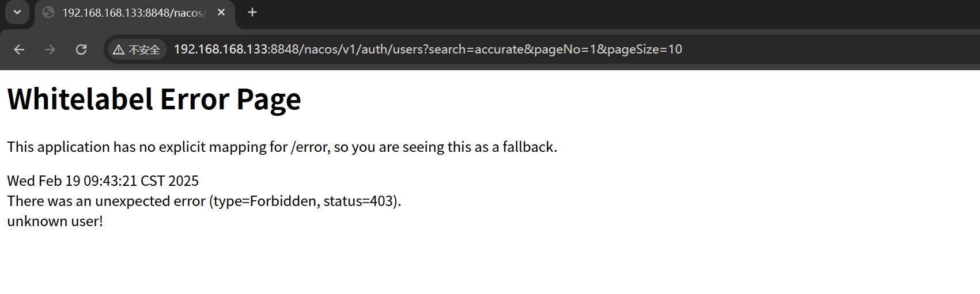This screenshot has height=294, width=980.
Task: Click the Whitelabel Error Page heading
Action: pyautogui.click(x=154, y=100)
